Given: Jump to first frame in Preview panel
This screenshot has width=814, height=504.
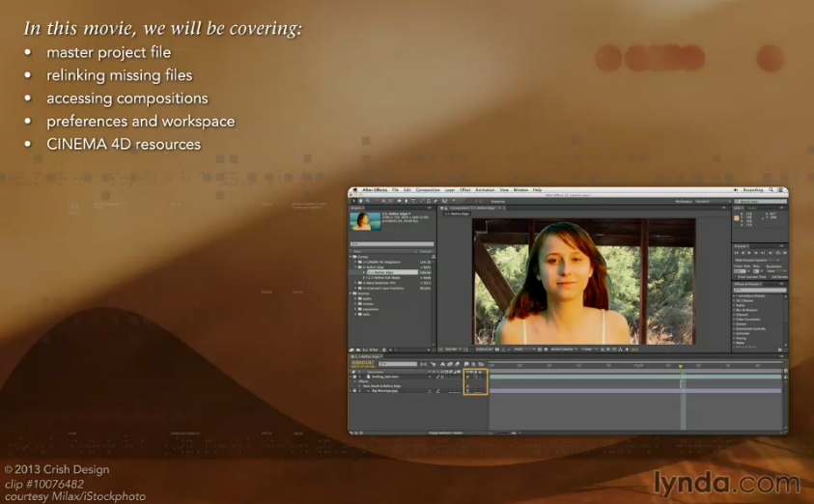Looking at the screenshot, I should coord(737,253).
